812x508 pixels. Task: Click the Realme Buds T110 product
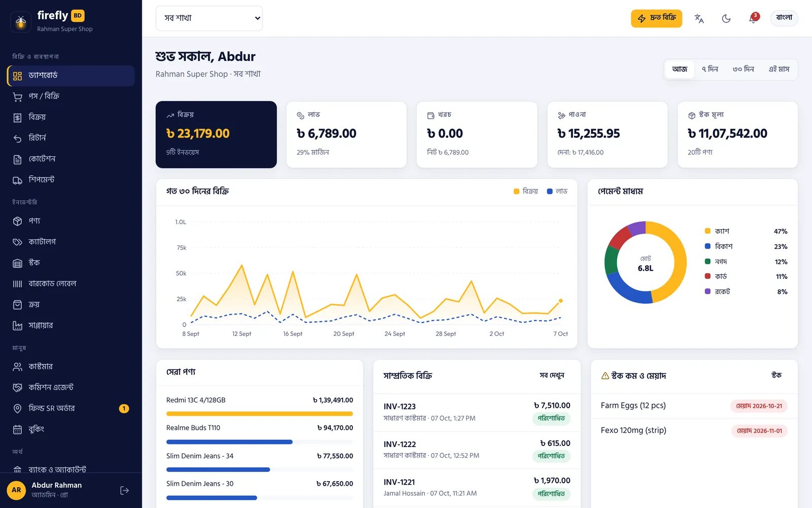(260, 434)
